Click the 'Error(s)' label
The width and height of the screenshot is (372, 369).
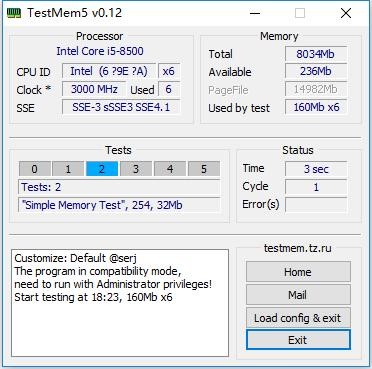[261, 204]
